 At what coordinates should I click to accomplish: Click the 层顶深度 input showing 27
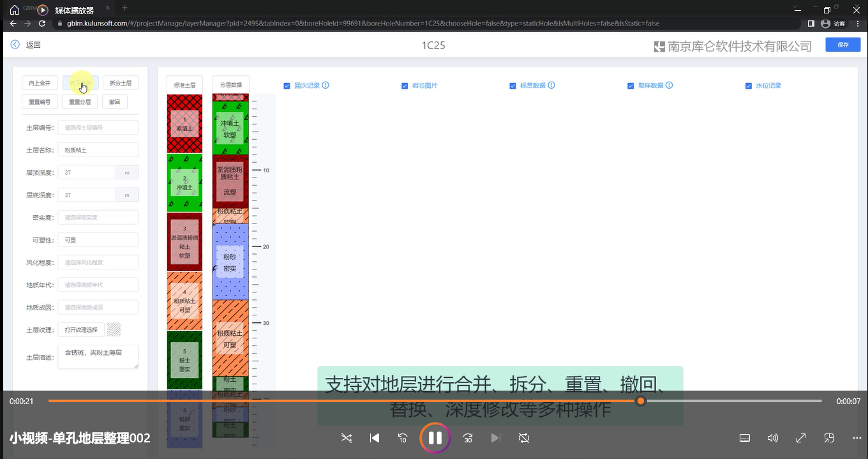[x=87, y=172]
